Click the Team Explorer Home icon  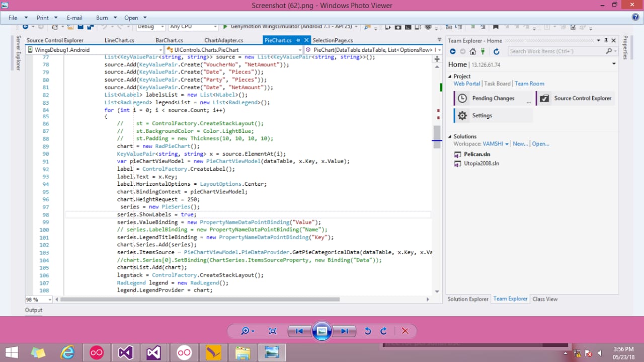(472, 51)
